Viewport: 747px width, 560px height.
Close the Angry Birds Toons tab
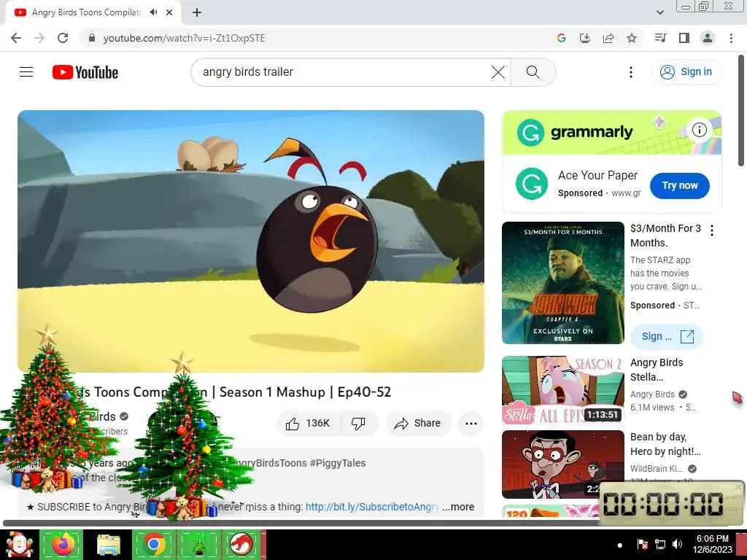click(x=169, y=12)
